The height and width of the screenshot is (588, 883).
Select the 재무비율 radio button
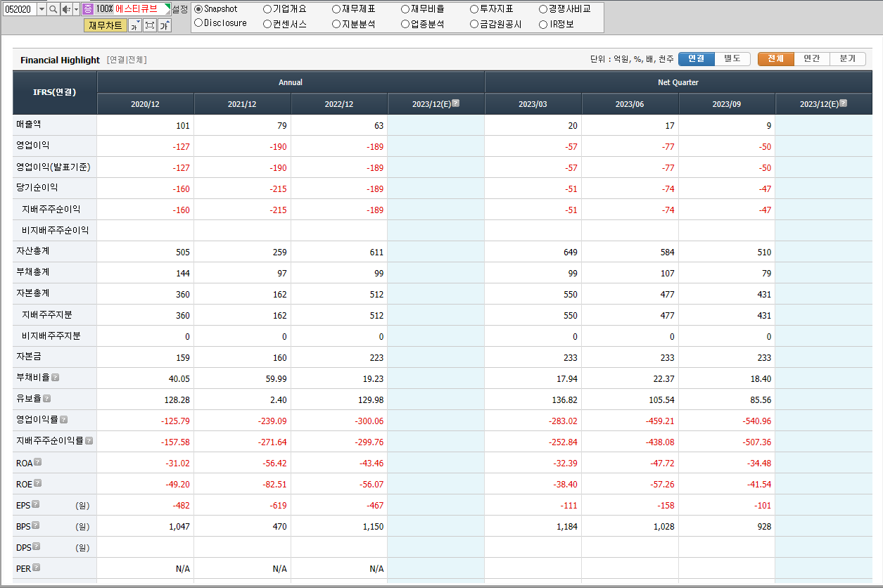click(405, 9)
